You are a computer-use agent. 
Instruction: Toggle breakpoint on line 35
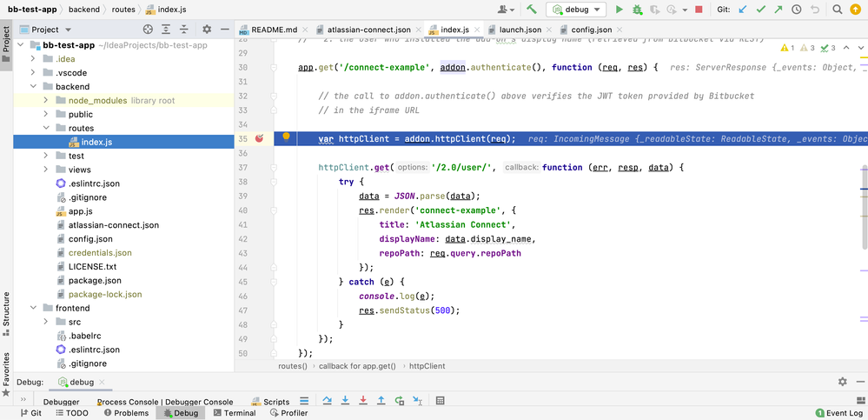[x=259, y=139]
